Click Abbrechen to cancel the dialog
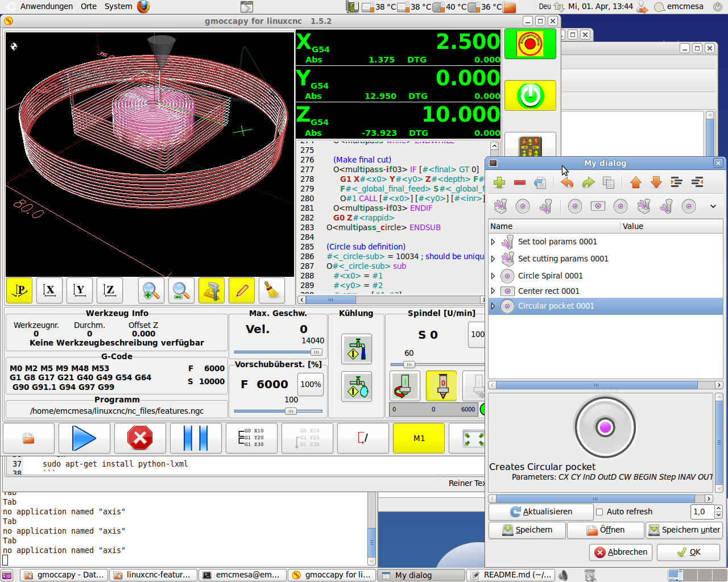Screen dimensions: 728x582 621,552
